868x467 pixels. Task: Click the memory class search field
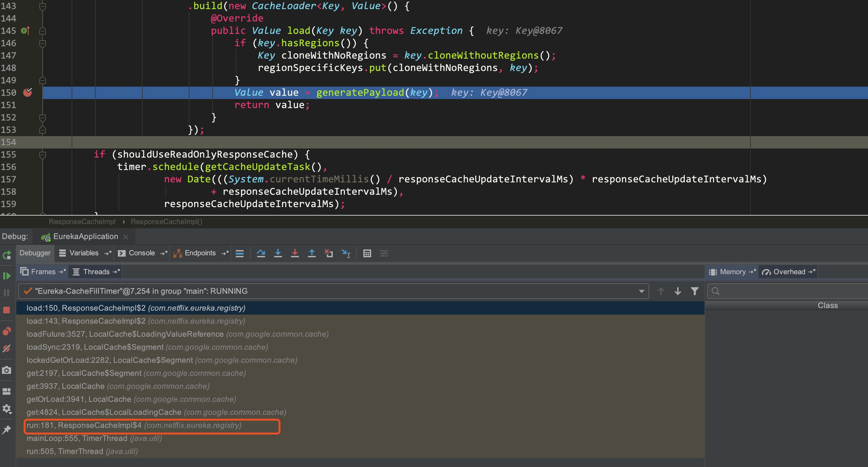pos(789,291)
